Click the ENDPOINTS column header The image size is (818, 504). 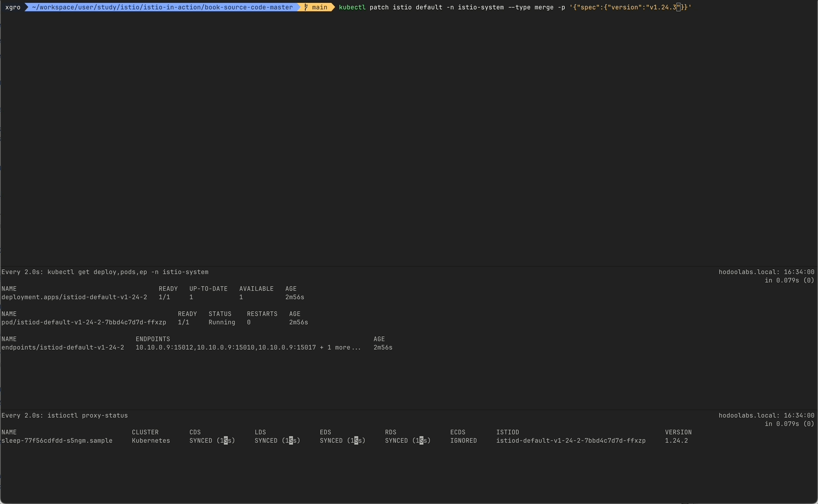coord(152,339)
